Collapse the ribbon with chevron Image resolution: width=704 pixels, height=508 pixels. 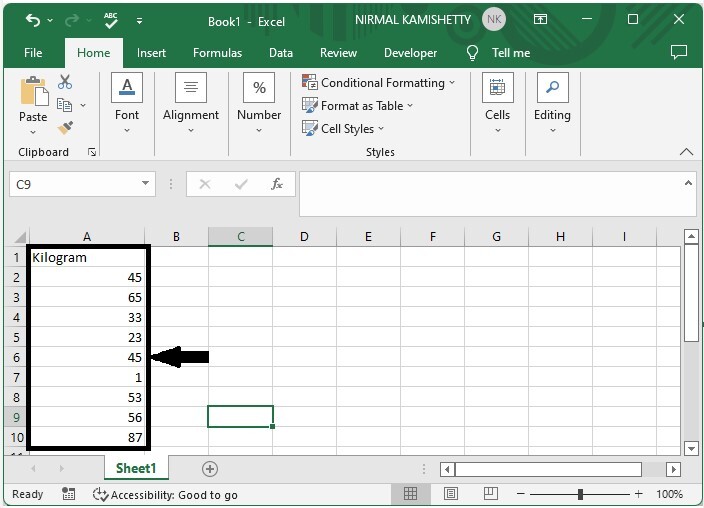(x=686, y=152)
